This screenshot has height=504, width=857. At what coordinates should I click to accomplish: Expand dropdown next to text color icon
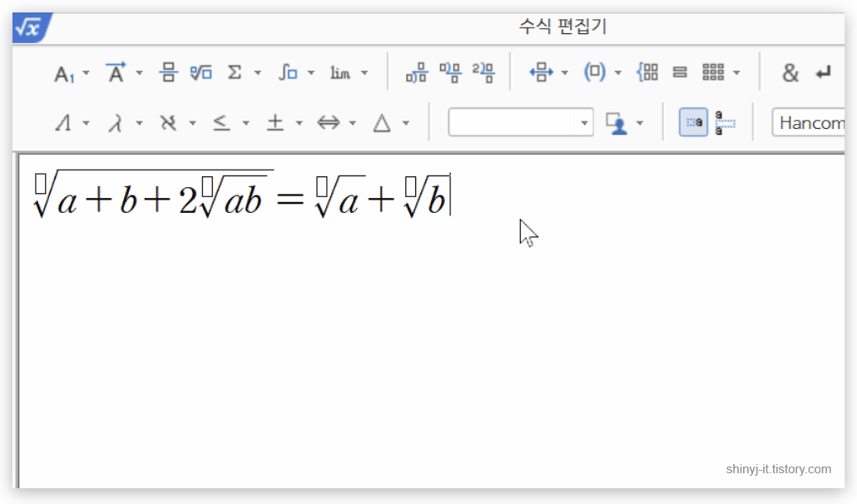(640, 123)
